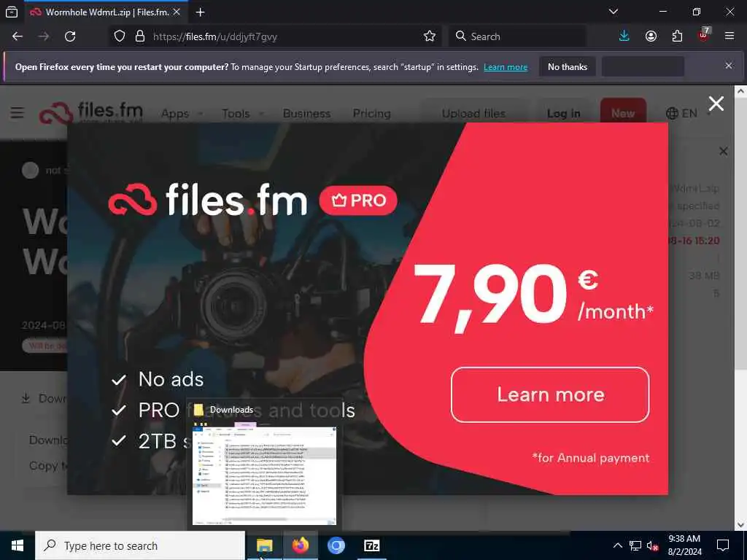The width and height of the screenshot is (747, 560).
Task: Click the files.fm PRO badge
Action: click(358, 201)
